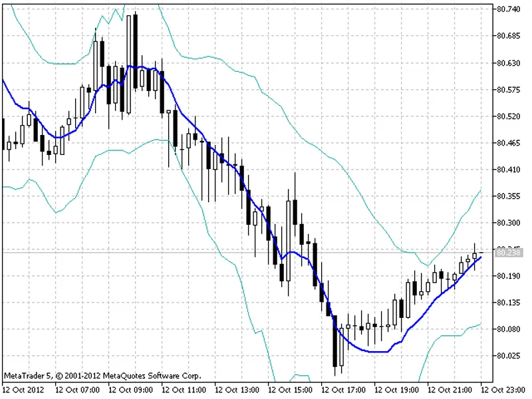532x399 pixels.
Task: Click the 12 Oct 09:00 time label
Action: pyautogui.click(x=130, y=390)
